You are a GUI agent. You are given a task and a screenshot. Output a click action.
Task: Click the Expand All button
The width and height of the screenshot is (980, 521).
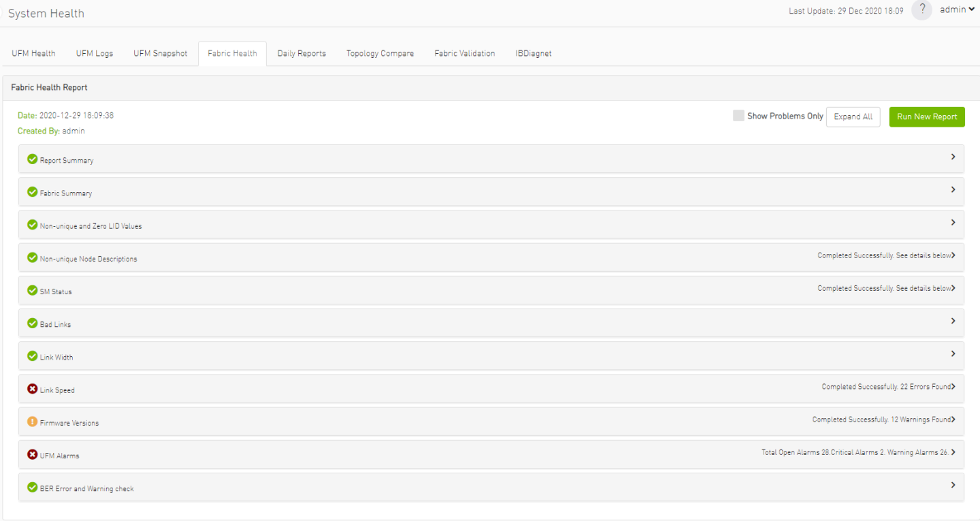(x=853, y=116)
